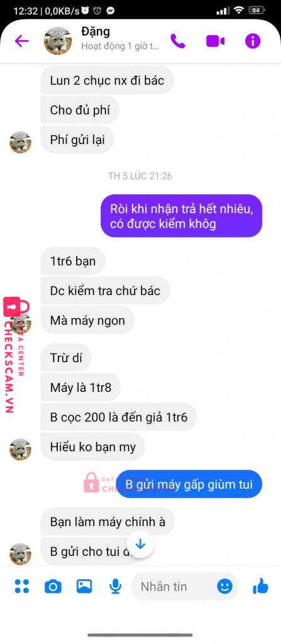This screenshot has width=281, height=644.
Task: Tap the microphone to record voice message
Action: pyautogui.click(x=116, y=587)
